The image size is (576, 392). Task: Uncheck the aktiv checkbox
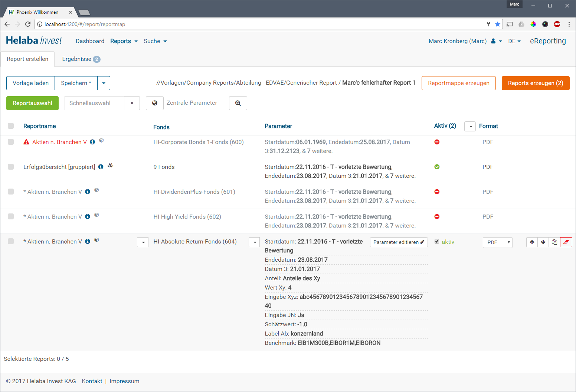tap(437, 242)
